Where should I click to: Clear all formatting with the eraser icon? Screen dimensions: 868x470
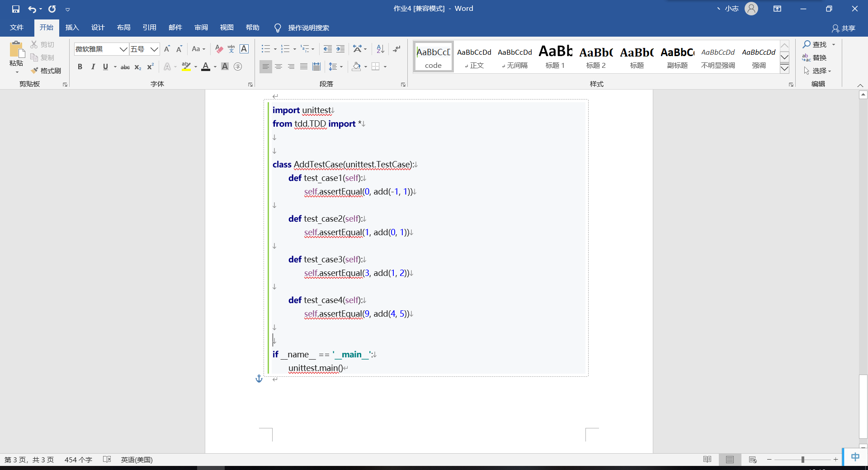(218, 49)
